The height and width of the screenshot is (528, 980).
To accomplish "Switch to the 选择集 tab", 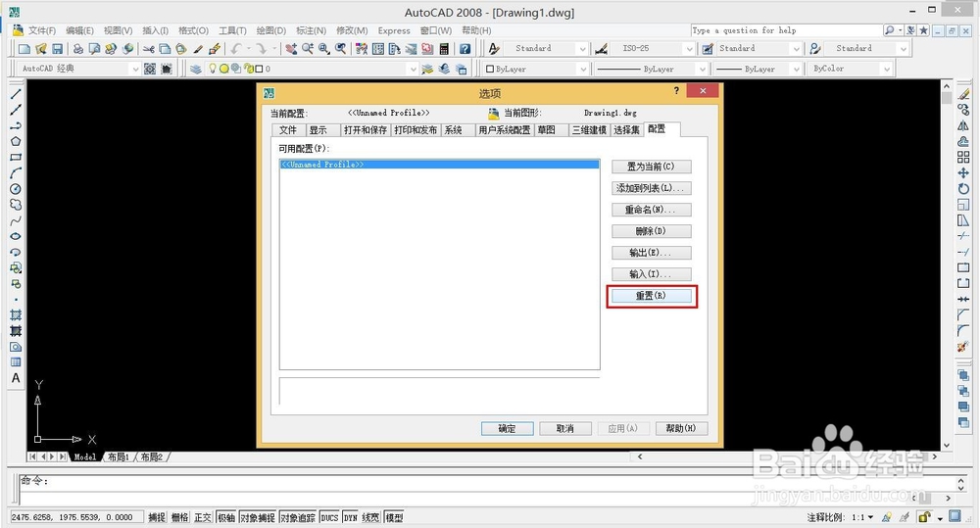I will (626, 130).
